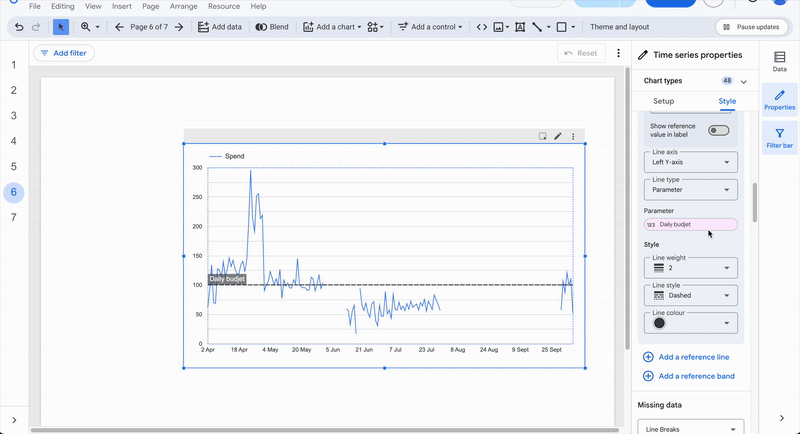Click the Spend legend entry

click(228, 156)
